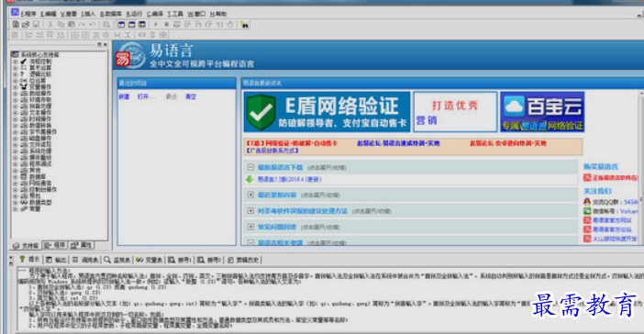Toggle the second panel layout toolbar icon
This screenshot has height=334, width=644.
click(131, 25)
